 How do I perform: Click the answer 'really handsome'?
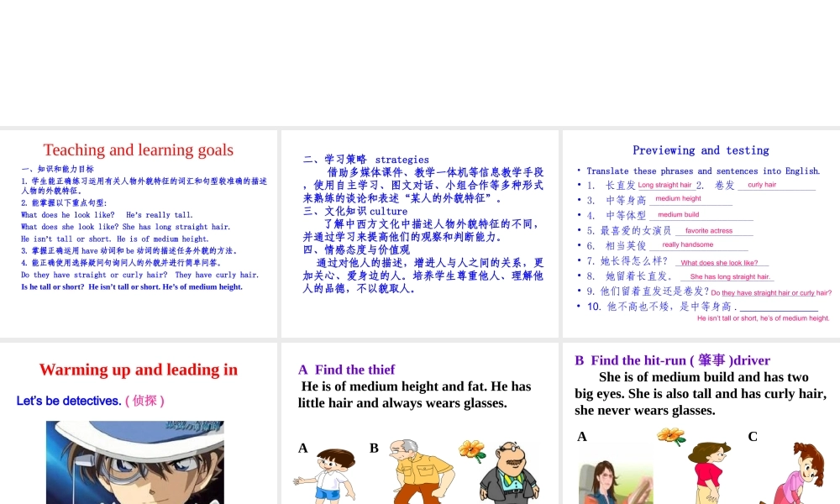(x=687, y=244)
